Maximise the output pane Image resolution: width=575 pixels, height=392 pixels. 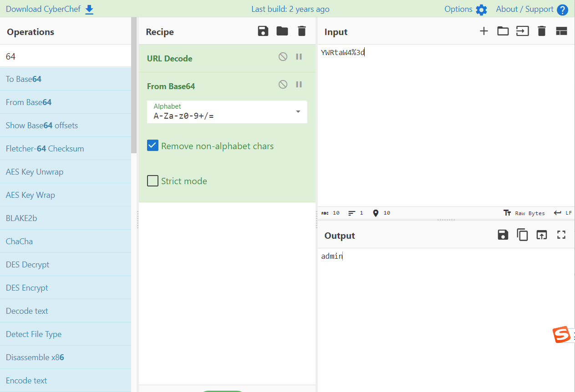click(x=561, y=235)
